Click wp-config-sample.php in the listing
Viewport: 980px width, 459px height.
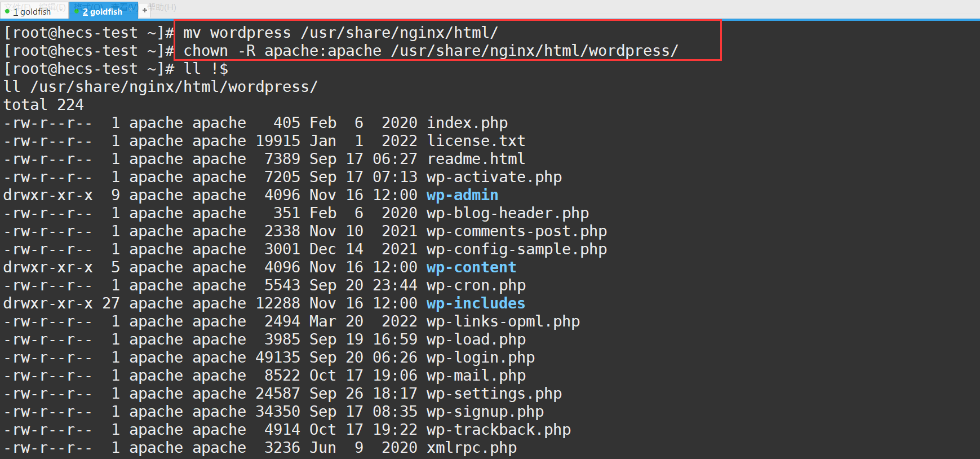pyautogui.click(x=516, y=249)
